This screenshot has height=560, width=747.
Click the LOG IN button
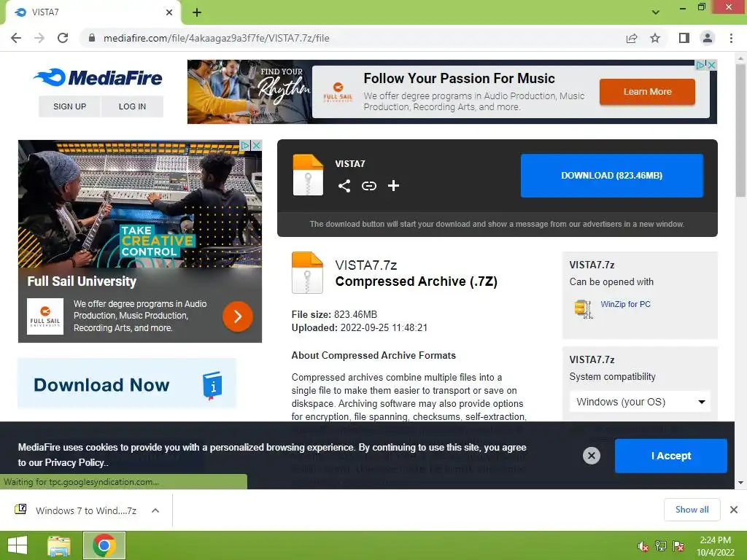[x=133, y=106]
